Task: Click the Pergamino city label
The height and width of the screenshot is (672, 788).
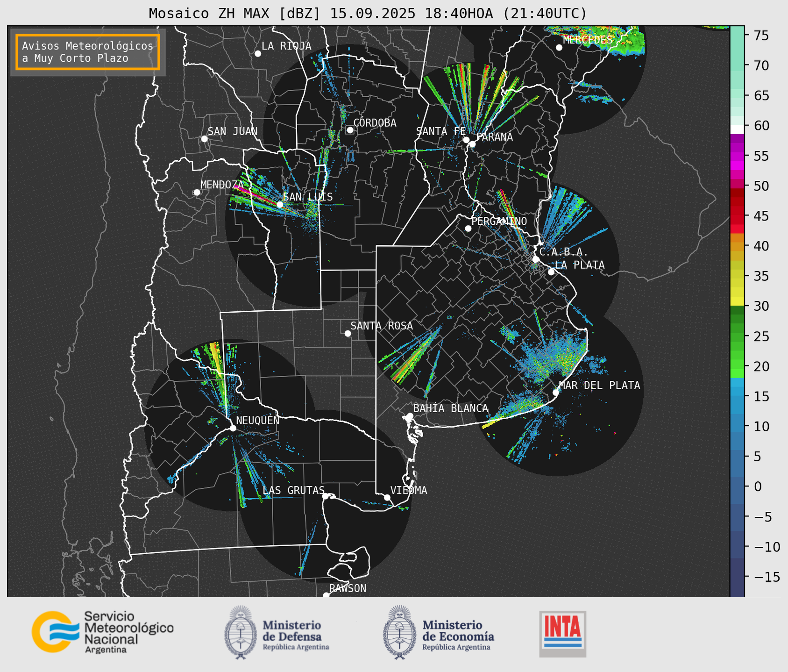Action: pyautogui.click(x=499, y=221)
